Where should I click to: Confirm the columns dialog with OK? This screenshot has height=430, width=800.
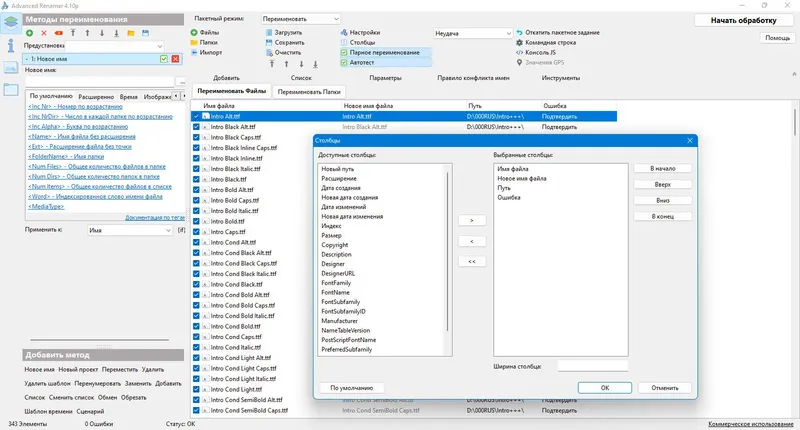pos(605,388)
